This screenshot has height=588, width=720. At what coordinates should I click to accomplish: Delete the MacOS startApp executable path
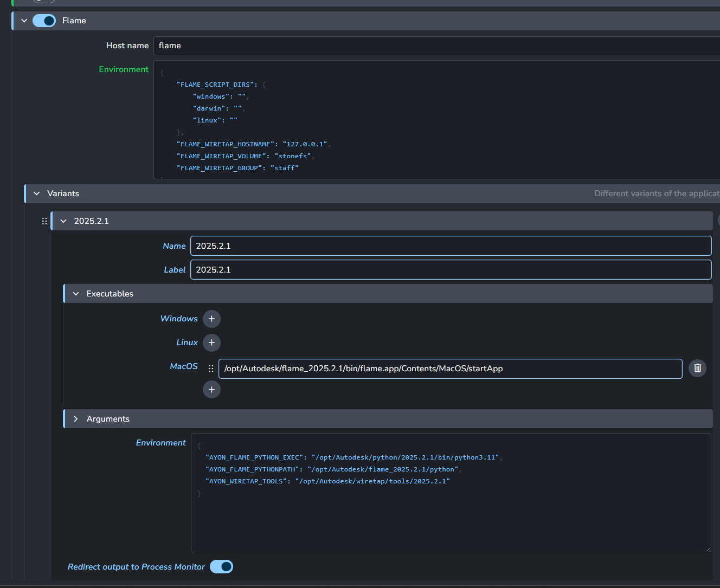(x=697, y=369)
